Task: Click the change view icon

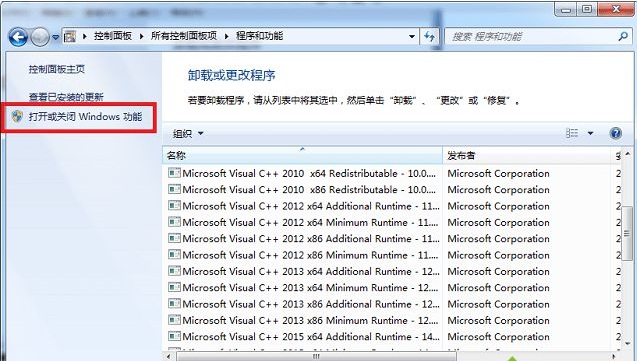Action: point(572,133)
